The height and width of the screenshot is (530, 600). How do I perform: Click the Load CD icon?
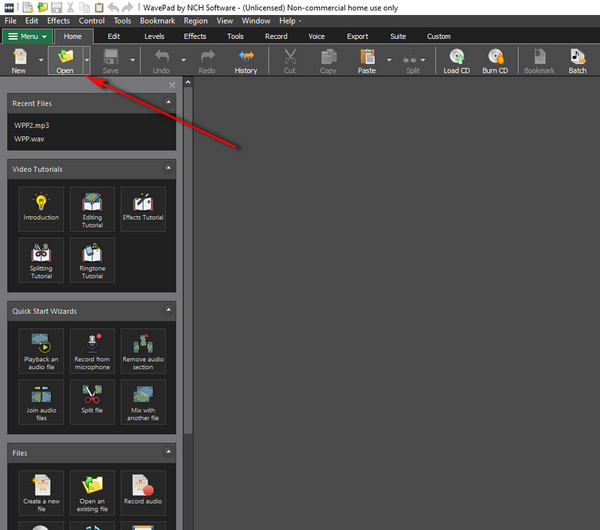(x=457, y=60)
